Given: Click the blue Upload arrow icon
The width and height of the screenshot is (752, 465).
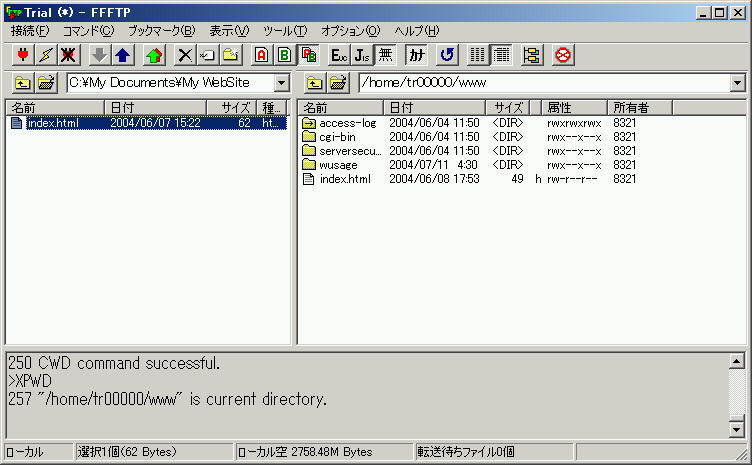Looking at the screenshot, I should pyautogui.click(x=122, y=55).
